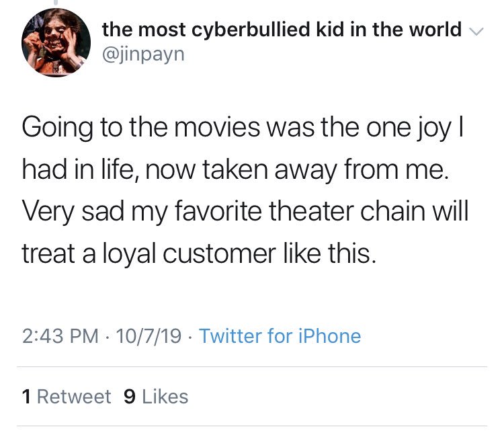Viewport: 504px width, 435px height.
Task: View who retweeted via "1 Retweet"
Action: (67, 397)
